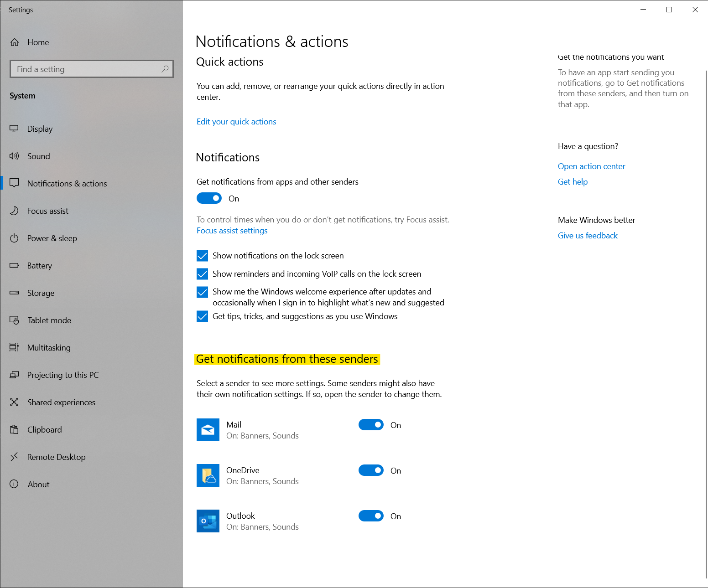Select the Sound settings icon

(14, 156)
